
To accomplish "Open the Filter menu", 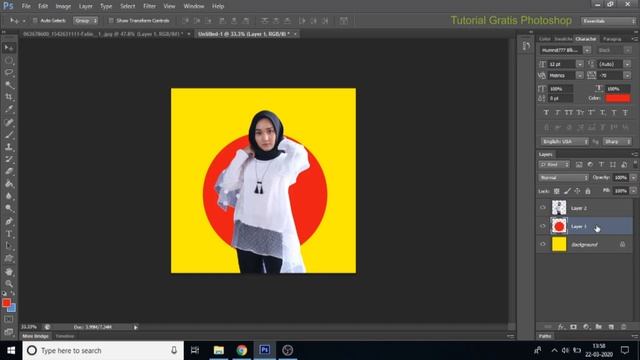I will click(x=149, y=6).
